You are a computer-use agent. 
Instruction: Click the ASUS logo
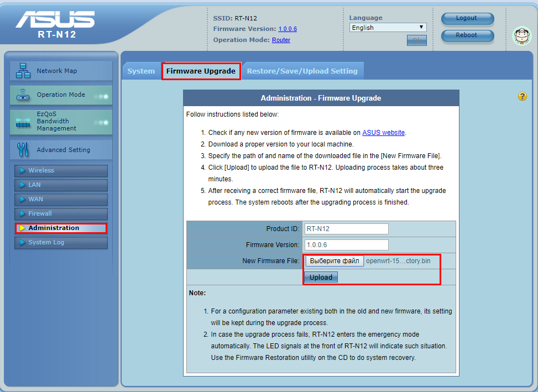click(x=55, y=19)
